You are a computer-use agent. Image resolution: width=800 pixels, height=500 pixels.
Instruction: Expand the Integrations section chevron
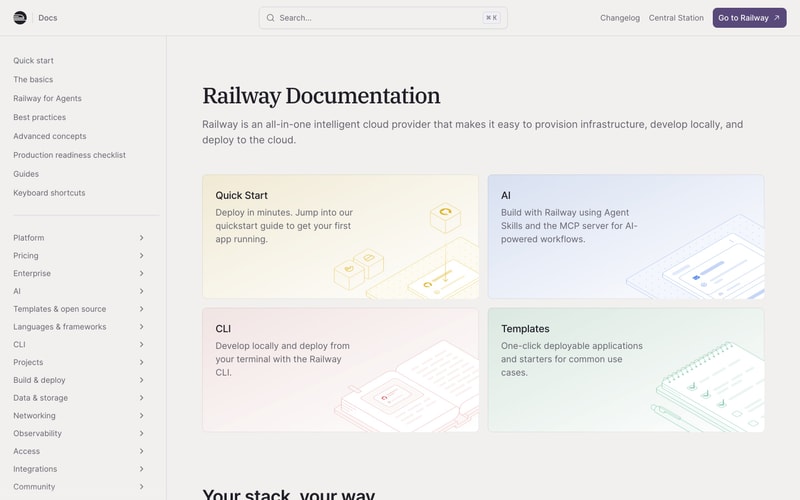tap(141, 469)
